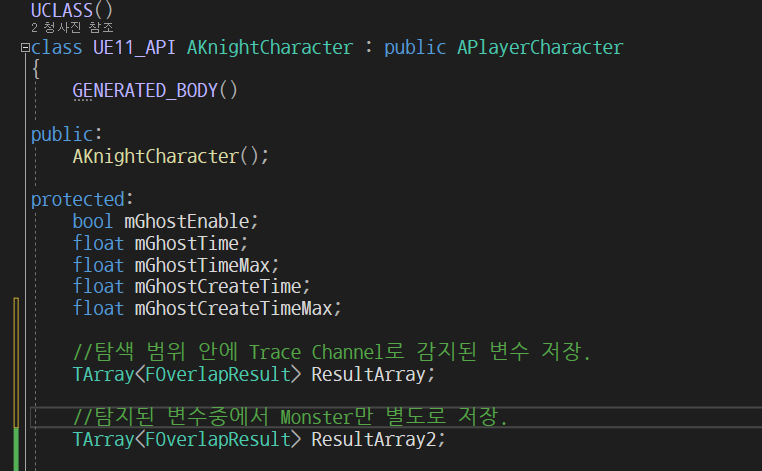Click the Monster comment line
This screenshot has width=762, height=471.
pos(290,417)
